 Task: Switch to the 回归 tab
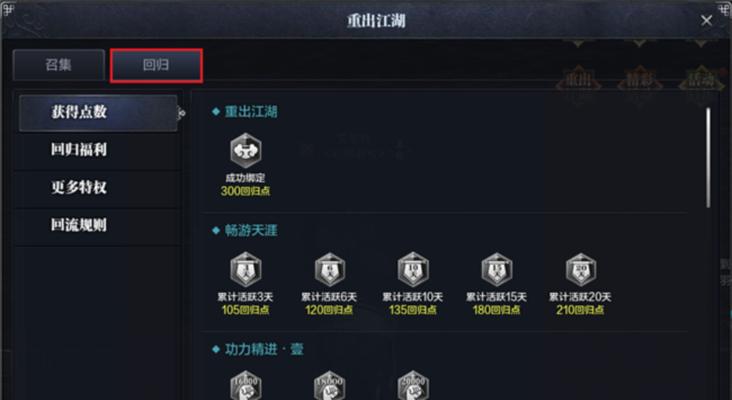(x=156, y=65)
